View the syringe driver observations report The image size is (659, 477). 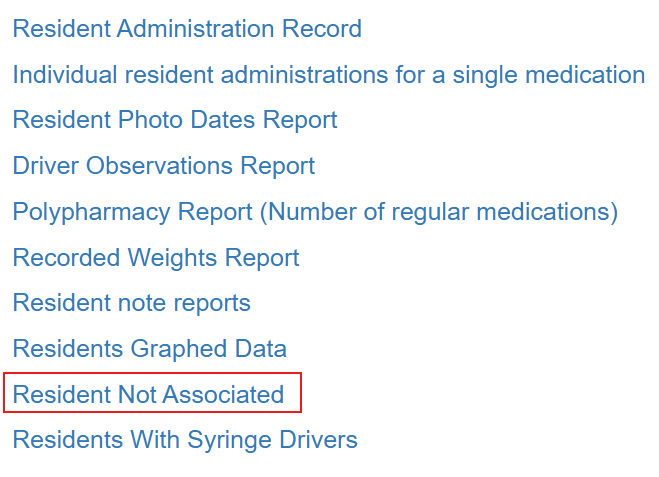coord(163,166)
